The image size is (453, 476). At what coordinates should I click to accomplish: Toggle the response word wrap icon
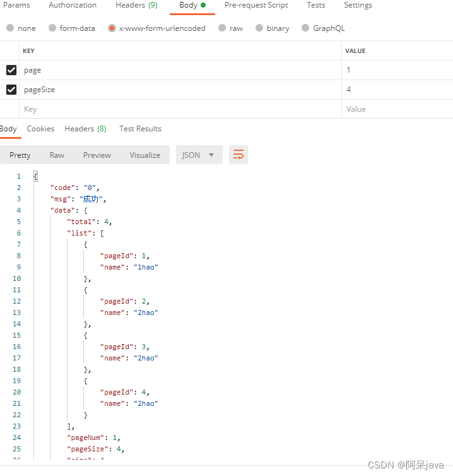pos(238,155)
